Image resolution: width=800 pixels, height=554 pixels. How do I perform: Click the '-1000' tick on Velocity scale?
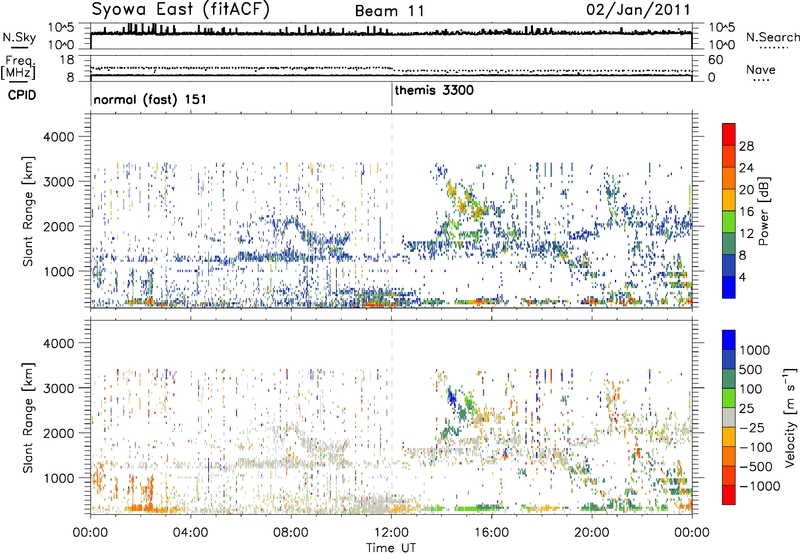click(x=759, y=486)
